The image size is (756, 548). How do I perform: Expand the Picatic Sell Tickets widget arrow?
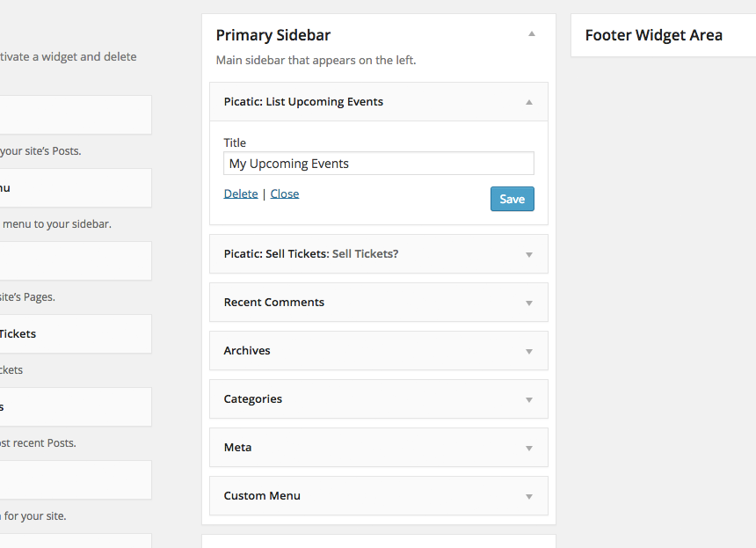click(529, 255)
